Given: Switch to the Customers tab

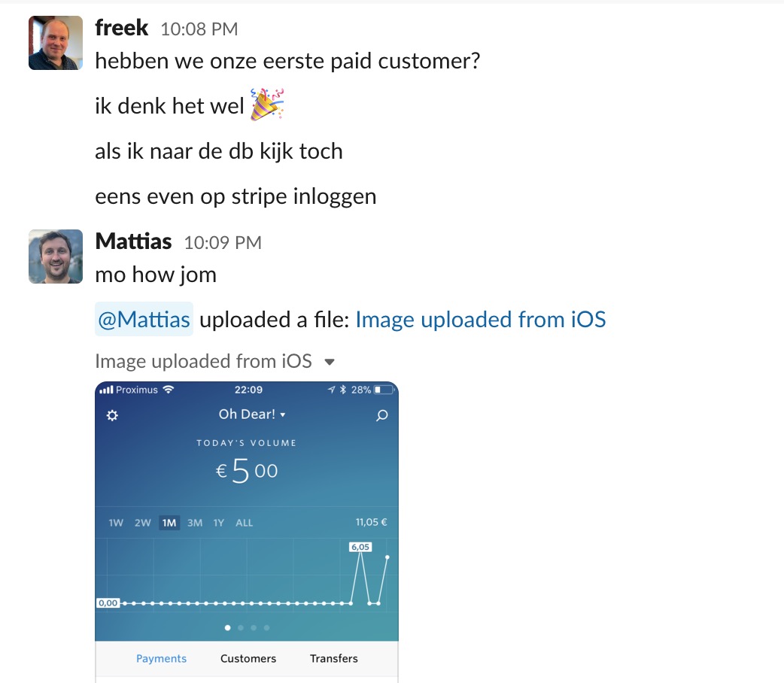Looking at the screenshot, I should click(248, 658).
